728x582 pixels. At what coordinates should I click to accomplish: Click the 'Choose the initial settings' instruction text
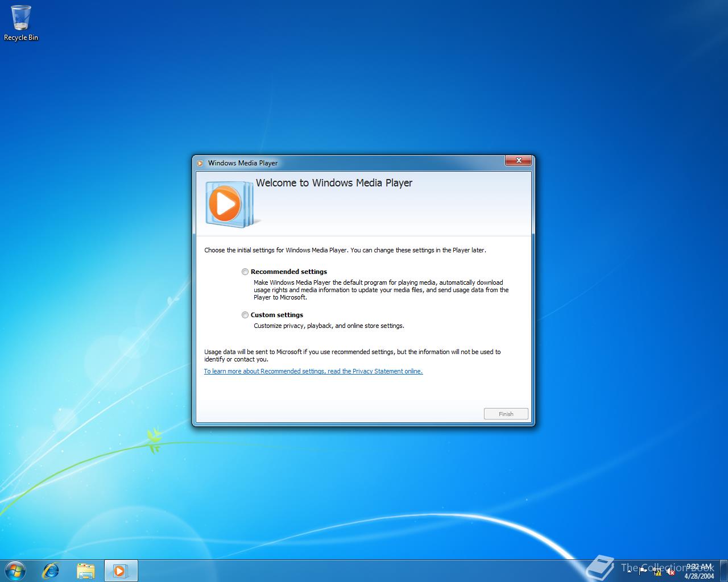(345, 250)
